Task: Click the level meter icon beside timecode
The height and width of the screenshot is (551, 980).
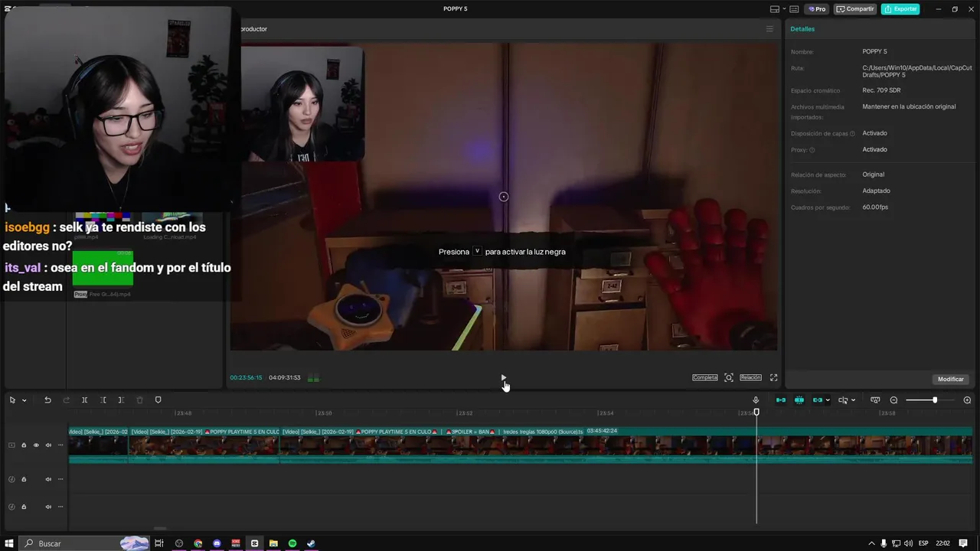Action: pyautogui.click(x=313, y=378)
